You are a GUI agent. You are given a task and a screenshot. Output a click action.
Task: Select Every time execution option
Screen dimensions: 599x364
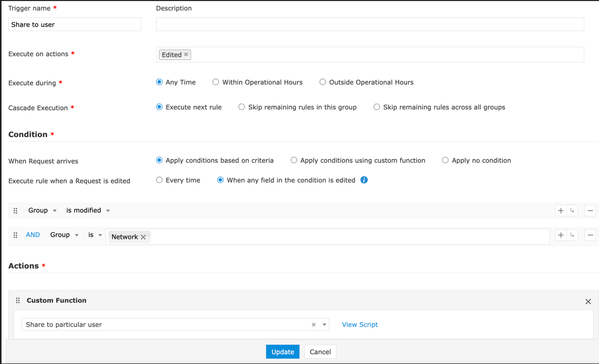point(159,180)
